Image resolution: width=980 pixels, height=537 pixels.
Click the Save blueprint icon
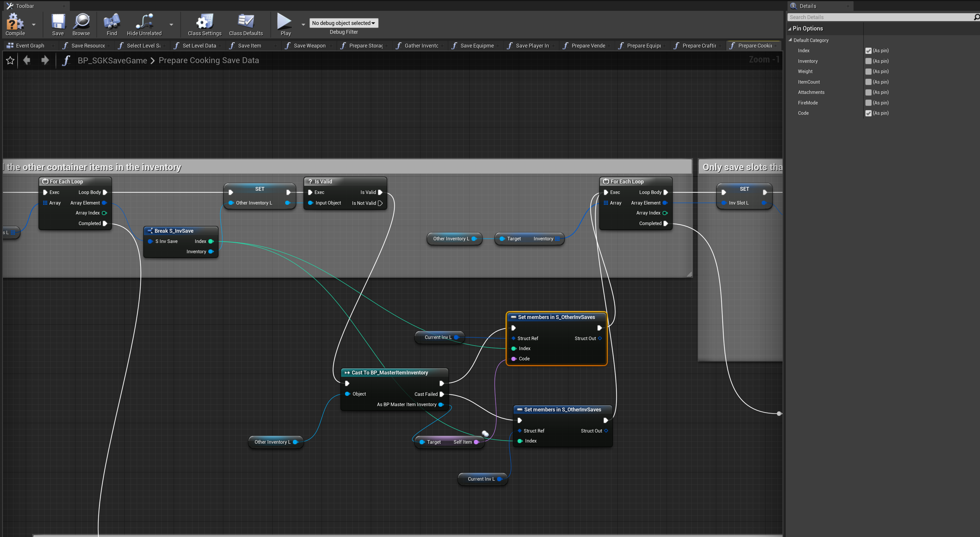click(x=58, y=22)
